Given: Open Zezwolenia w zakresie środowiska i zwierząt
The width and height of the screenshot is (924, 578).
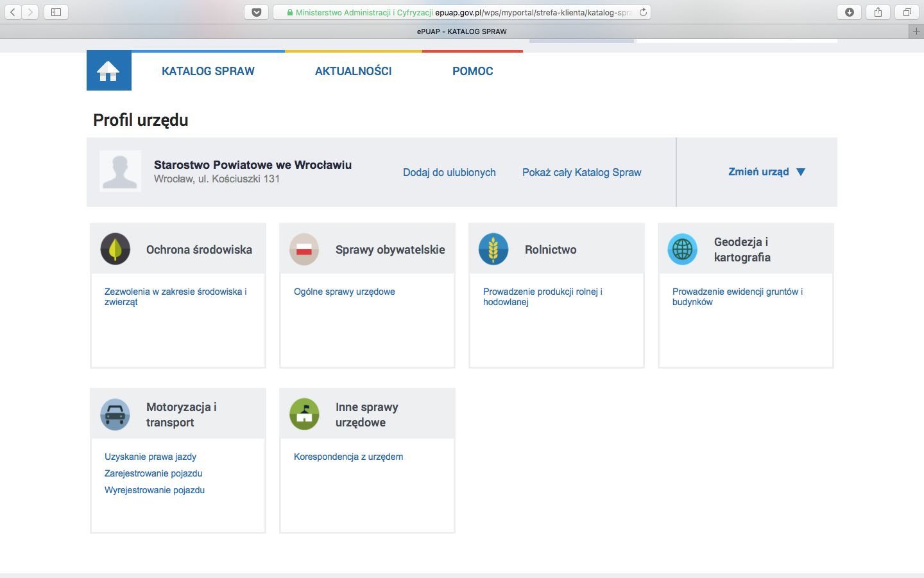Looking at the screenshot, I should tap(176, 297).
